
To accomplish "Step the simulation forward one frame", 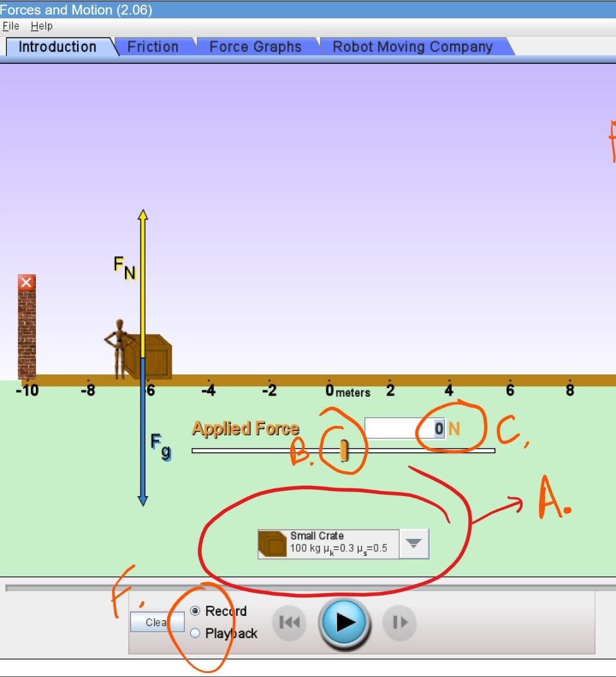I will [399, 623].
